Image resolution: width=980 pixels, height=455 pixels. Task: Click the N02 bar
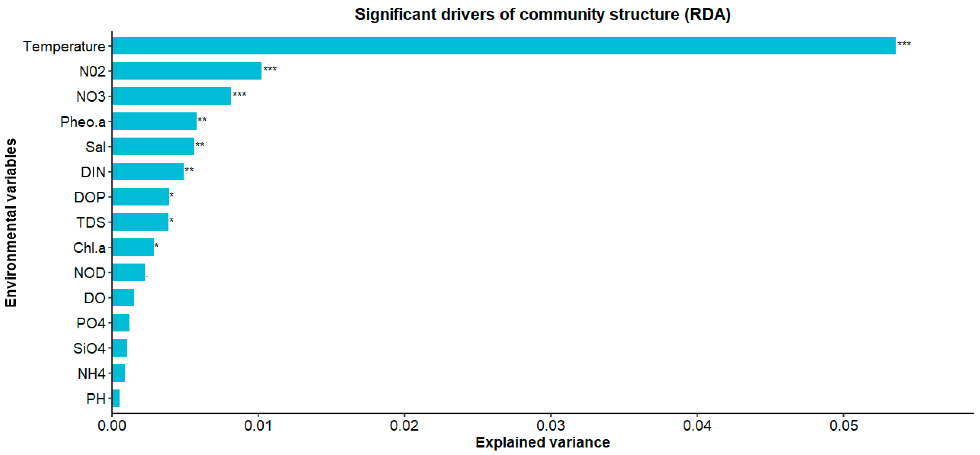tap(187, 71)
